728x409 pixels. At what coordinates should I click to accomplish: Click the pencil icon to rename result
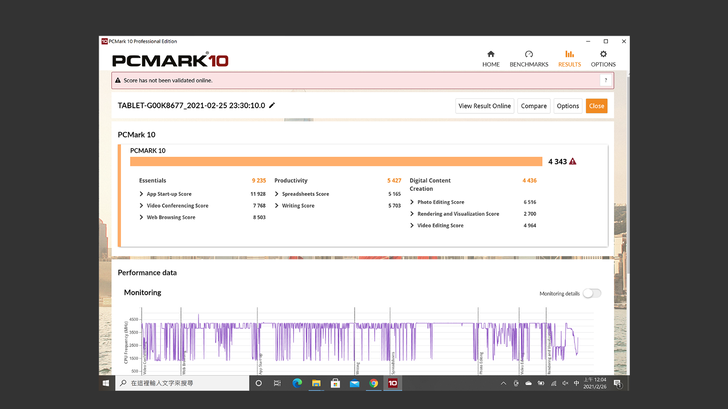coord(272,105)
